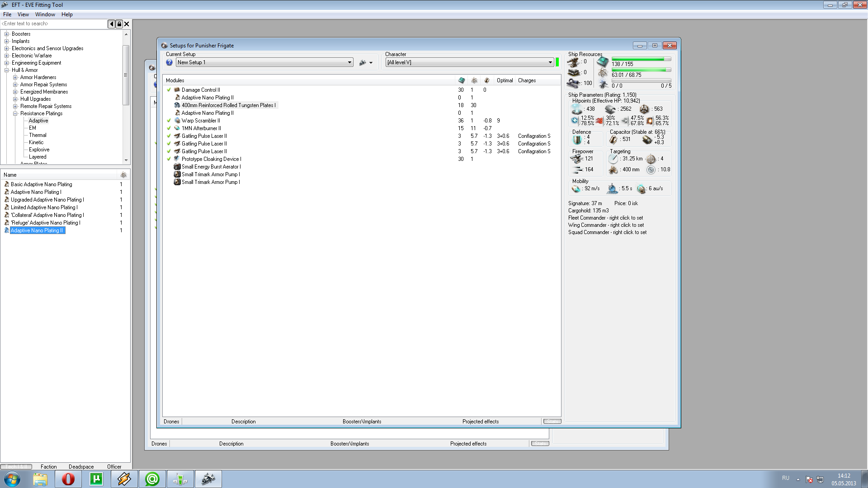Click Squad Commander right click to set

[x=607, y=232]
